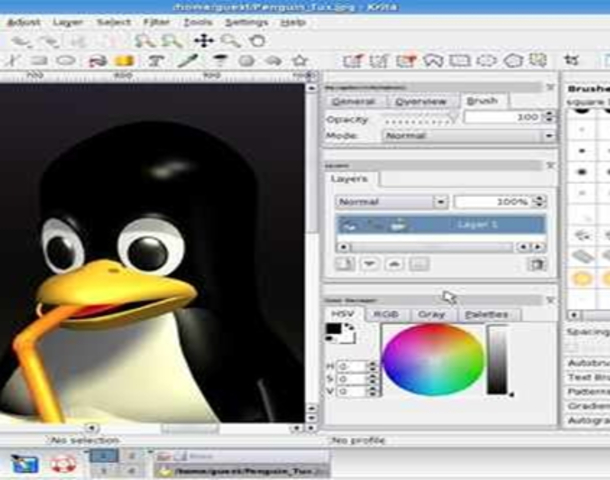Click the vertical value gradient slider
The width and height of the screenshot is (610, 480).
498,360
